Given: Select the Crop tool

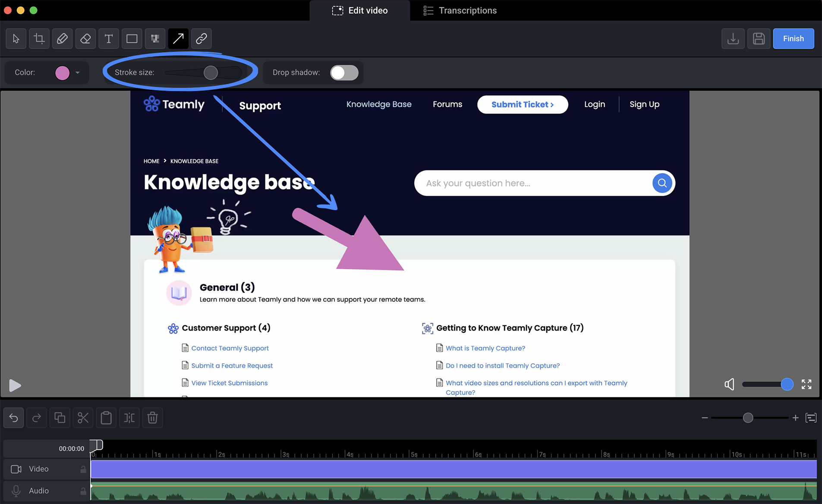Looking at the screenshot, I should pos(39,39).
